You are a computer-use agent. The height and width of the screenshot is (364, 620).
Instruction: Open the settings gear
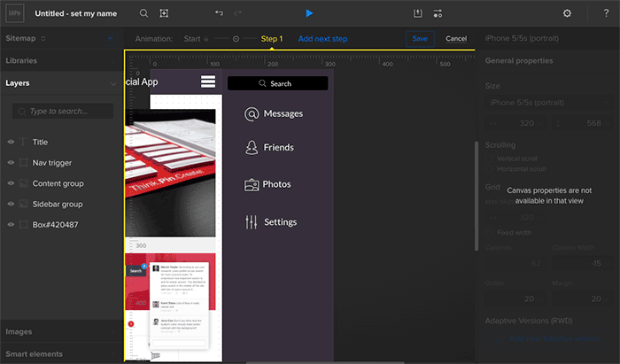pyautogui.click(x=567, y=13)
